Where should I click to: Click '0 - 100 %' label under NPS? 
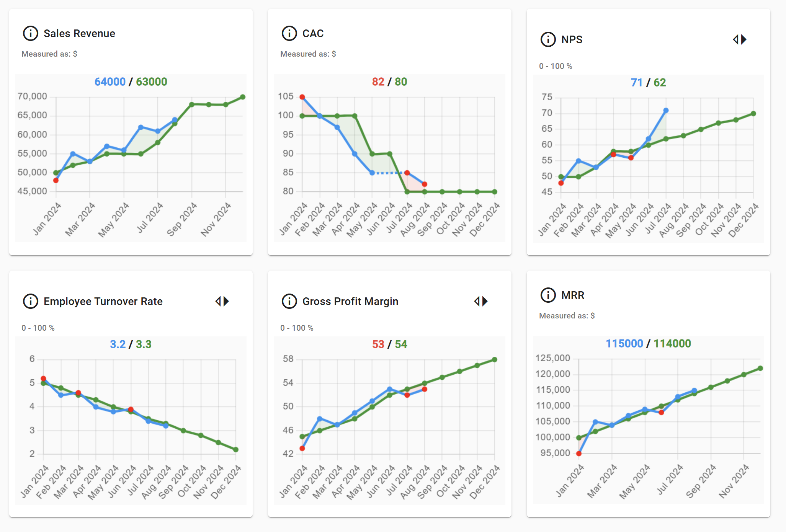point(556,66)
